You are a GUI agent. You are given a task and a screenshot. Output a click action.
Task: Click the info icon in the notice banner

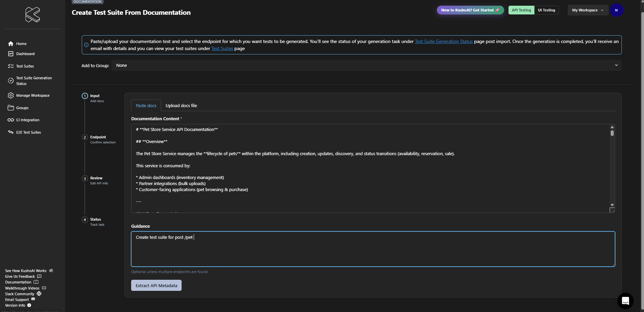(86, 45)
